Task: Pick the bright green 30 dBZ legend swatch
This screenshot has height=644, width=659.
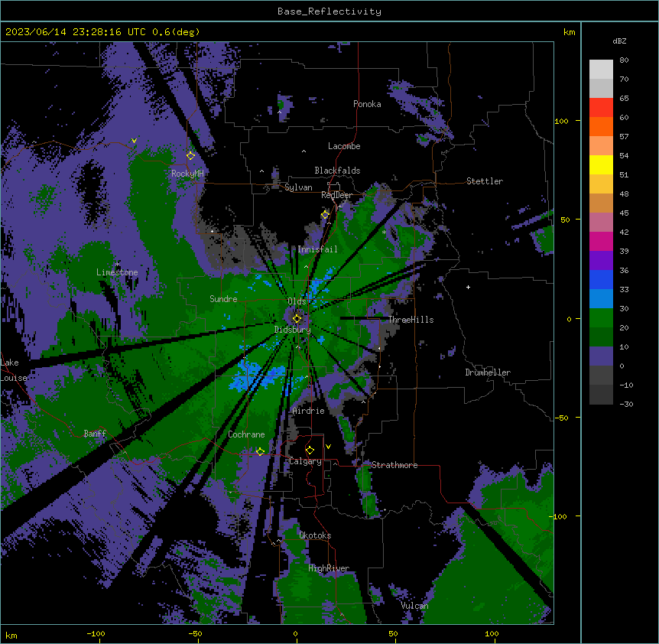Action: [601, 318]
